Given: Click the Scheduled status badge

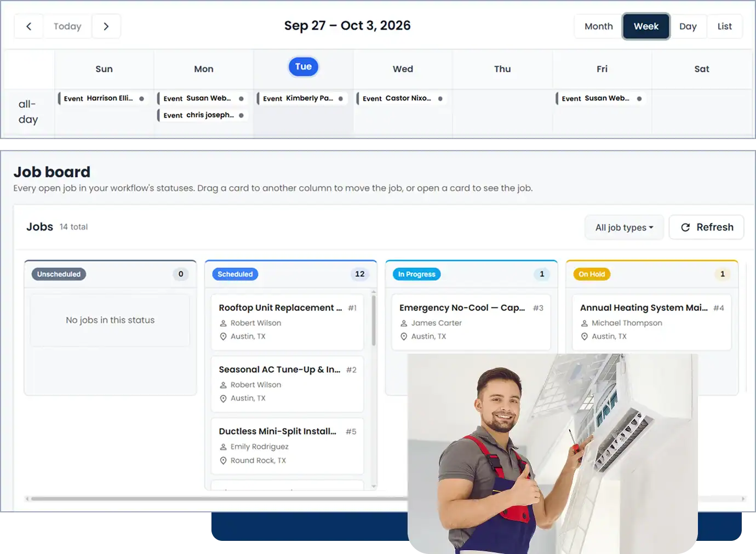Looking at the screenshot, I should pos(235,274).
